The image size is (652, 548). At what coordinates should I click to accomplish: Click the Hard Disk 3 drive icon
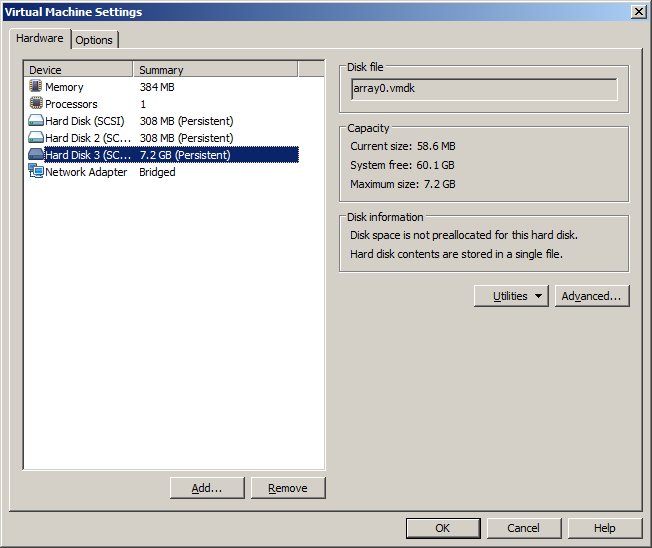[x=35, y=155]
